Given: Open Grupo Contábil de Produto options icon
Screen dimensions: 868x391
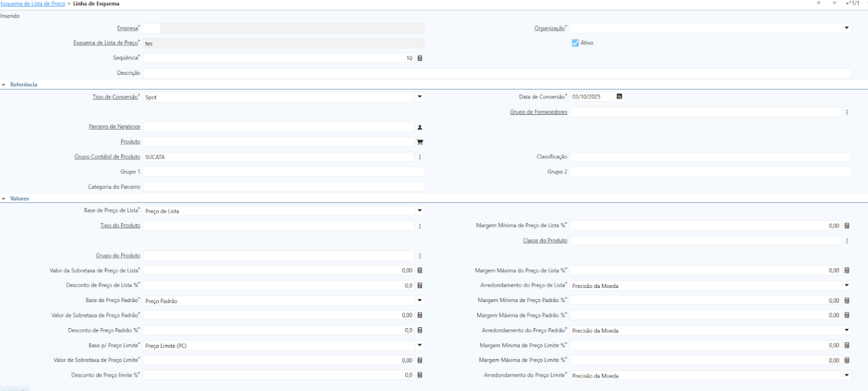Looking at the screenshot, I should [420, 157].
